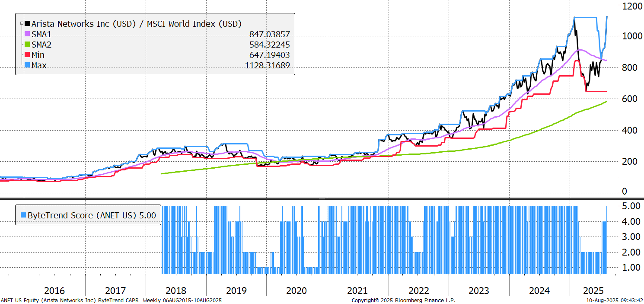Click the 2.00 score axis label
The image size is (644, 304).
[x=631, y=252]
